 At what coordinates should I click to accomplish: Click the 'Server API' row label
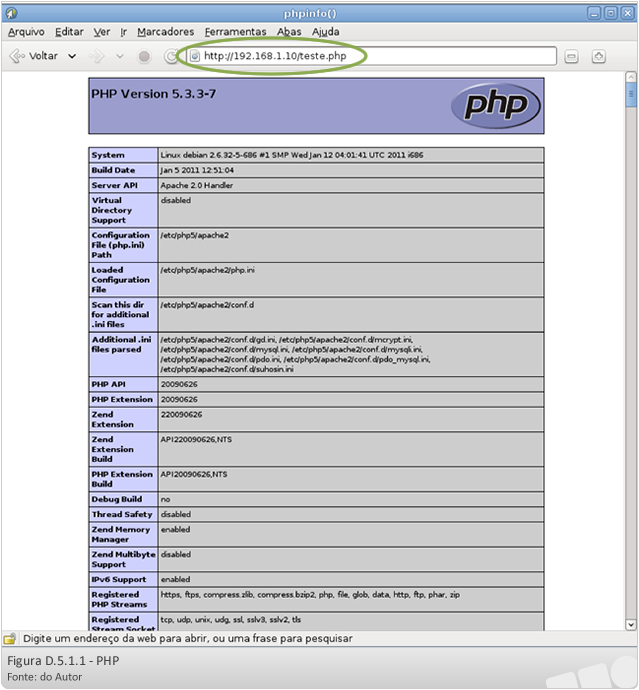114,185
